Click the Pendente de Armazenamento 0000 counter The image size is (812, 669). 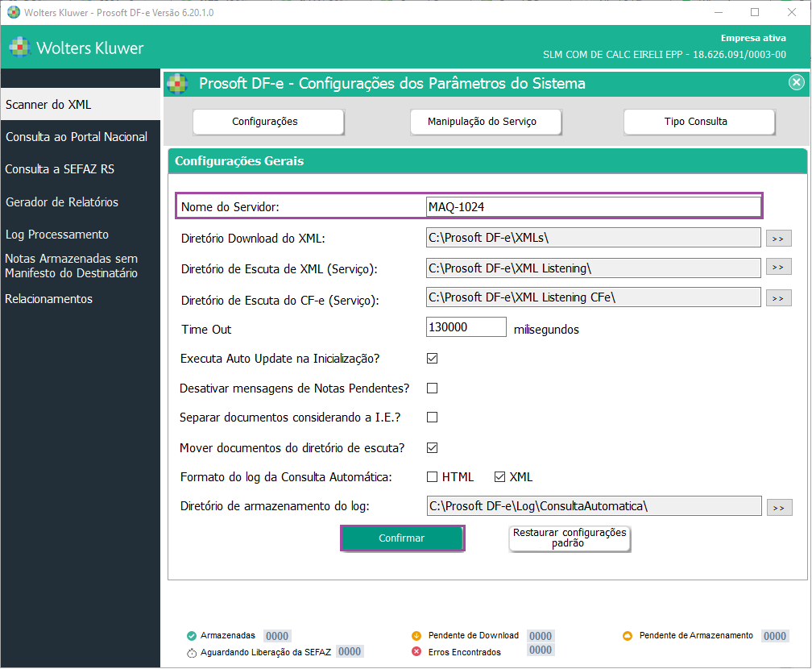775,636
